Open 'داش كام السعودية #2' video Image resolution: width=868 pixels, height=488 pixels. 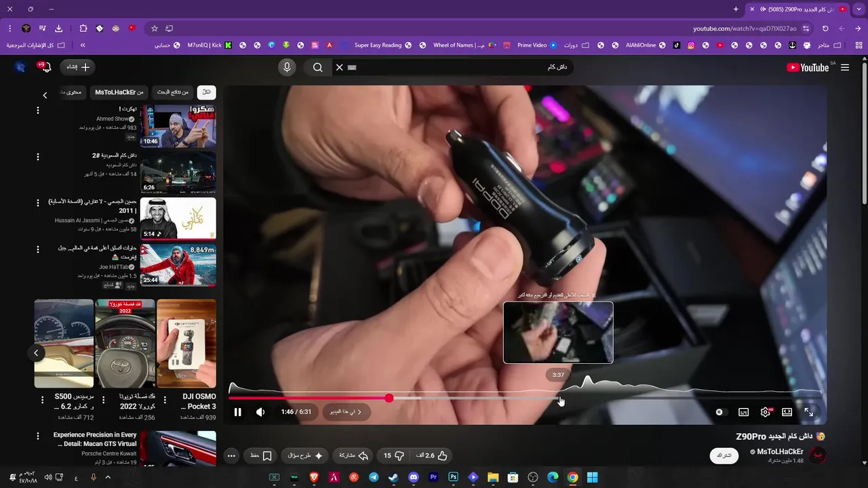(x=178, y=172)
